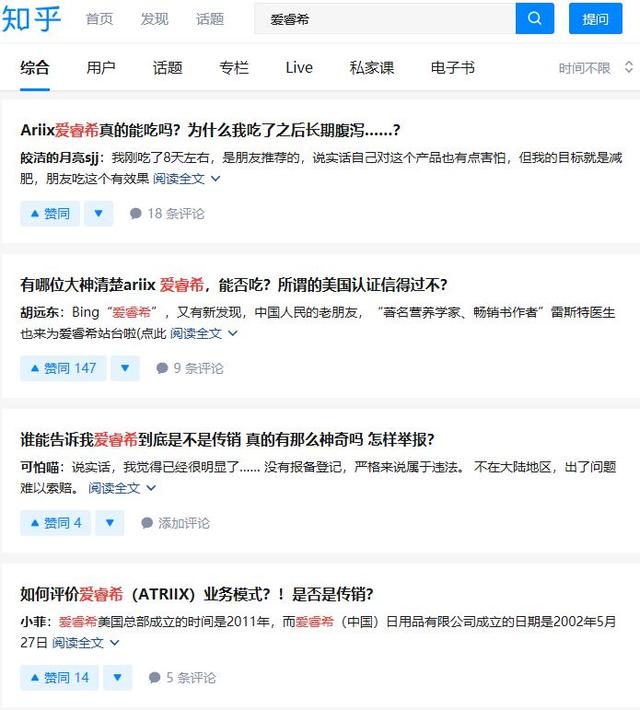Open question 谁能告诉我爱睿希到底是不是传销
The width and height of the screenshot is (640, 710).
227,440
